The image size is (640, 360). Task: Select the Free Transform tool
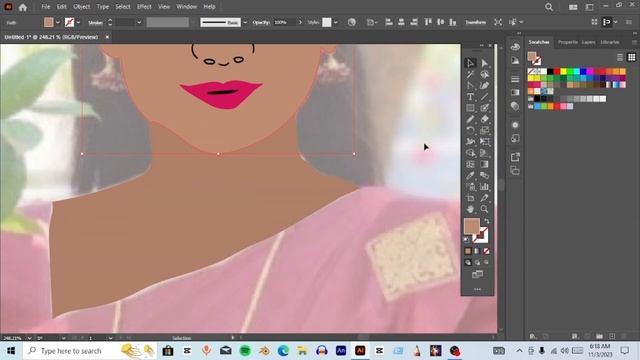484,142
